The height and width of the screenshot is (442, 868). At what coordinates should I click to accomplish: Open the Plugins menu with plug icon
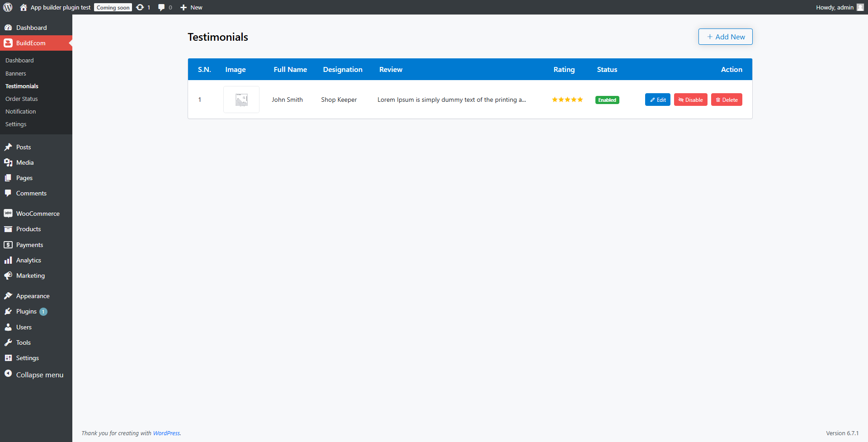(26, 311)
